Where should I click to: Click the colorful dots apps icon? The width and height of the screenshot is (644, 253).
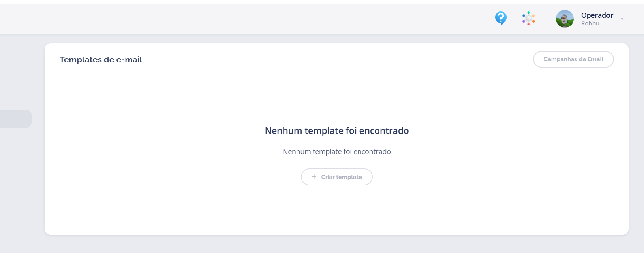[x=528, y=19]
